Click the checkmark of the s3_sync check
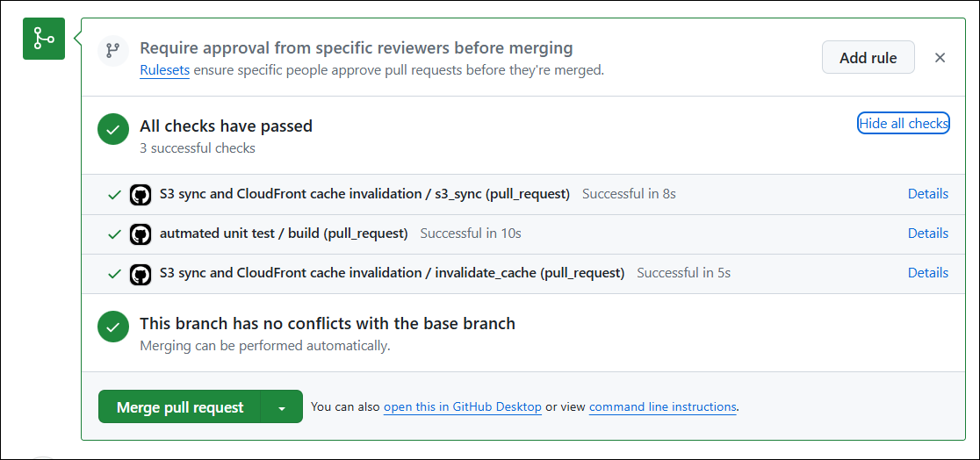Viewport: 980px width, 460px height. [x=114, y=194]
